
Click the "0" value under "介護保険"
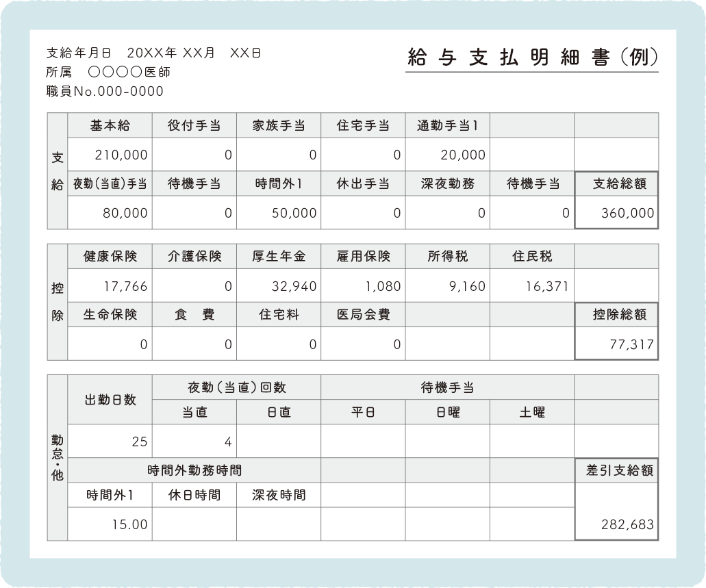click(x=228, y=286)
